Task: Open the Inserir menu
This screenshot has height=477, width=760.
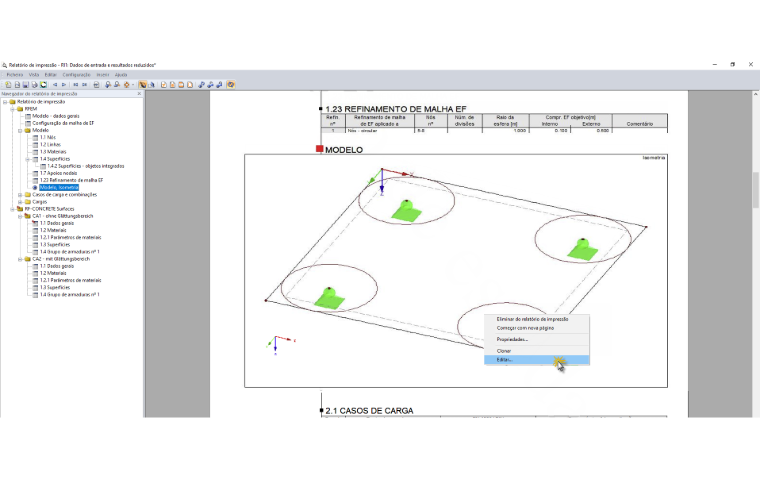Action: pyautogui.click(x=103, y=75)
